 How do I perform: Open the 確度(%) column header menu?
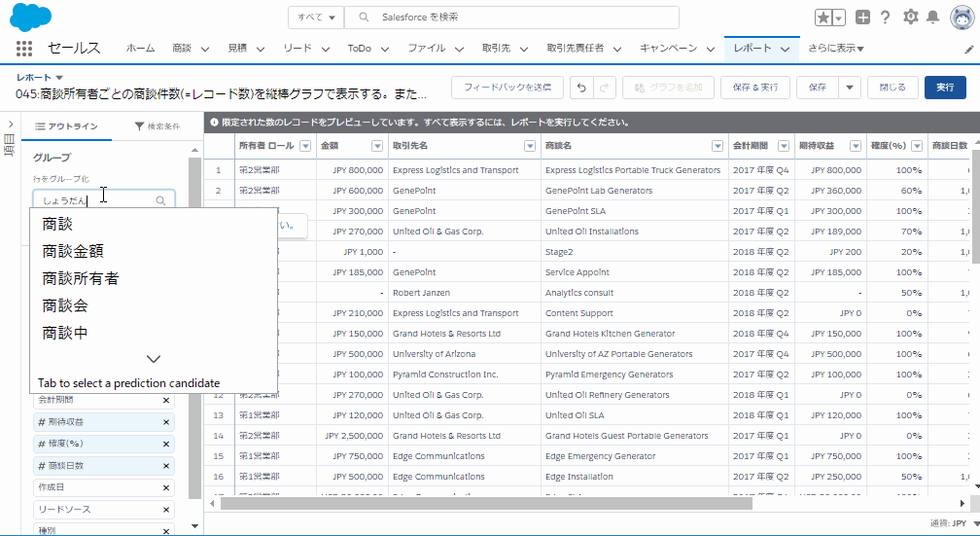tap(917, 146)
